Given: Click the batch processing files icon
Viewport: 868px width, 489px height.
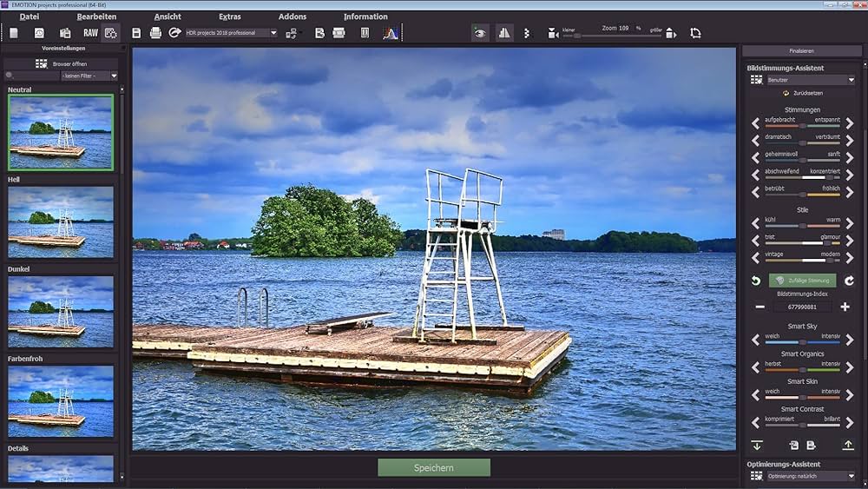Looking at the screenshot, I should click(65, 33).
